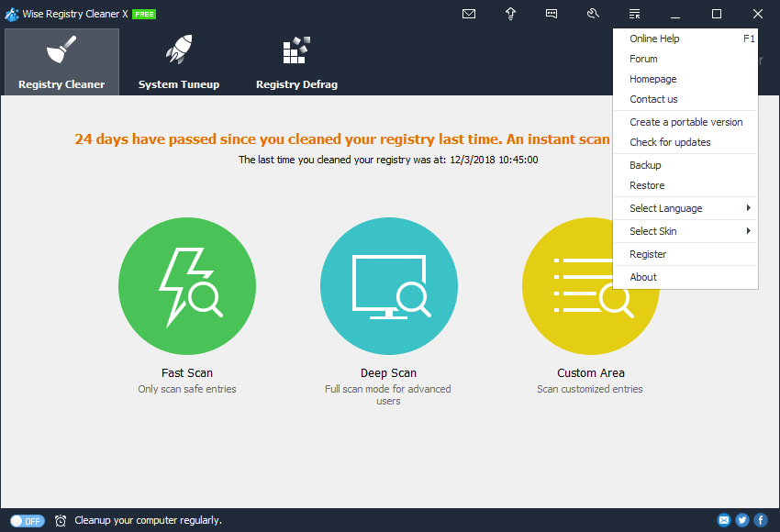Screen dimensions: 780x532
Task: Click 'Only scan safe entries' description
Action: [x=187, y=389]
